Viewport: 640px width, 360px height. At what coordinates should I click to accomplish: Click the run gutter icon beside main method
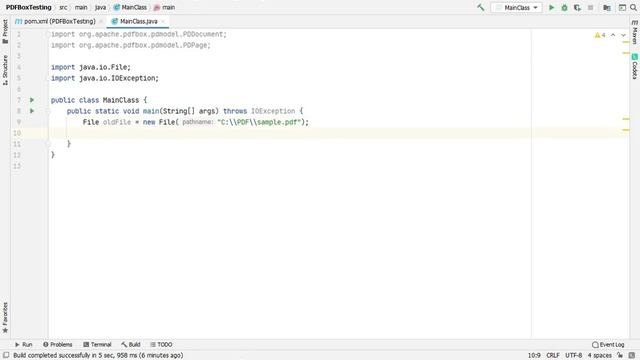pyautogui.click(x=32, y=111)
